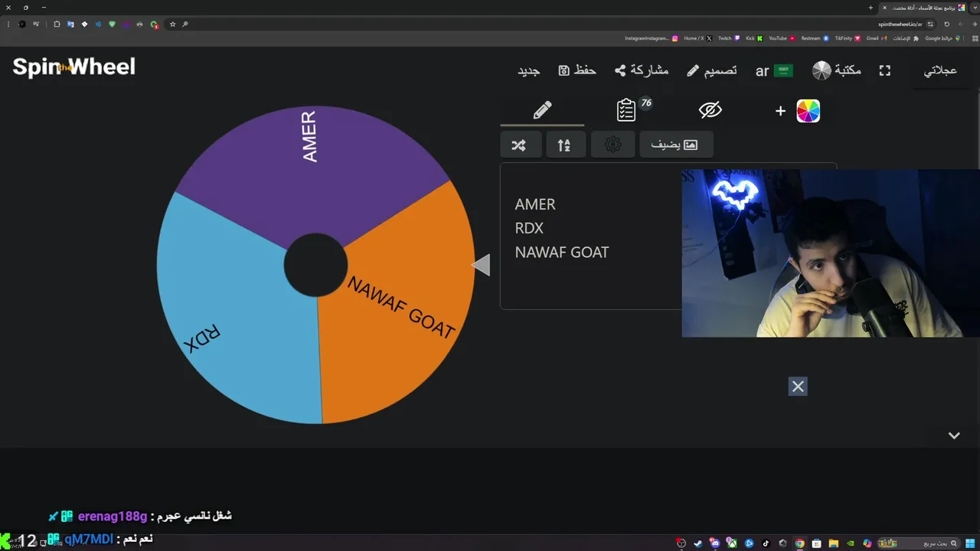Click the RDX entry in the list
The image size is (980, 551).
[529, 228]
